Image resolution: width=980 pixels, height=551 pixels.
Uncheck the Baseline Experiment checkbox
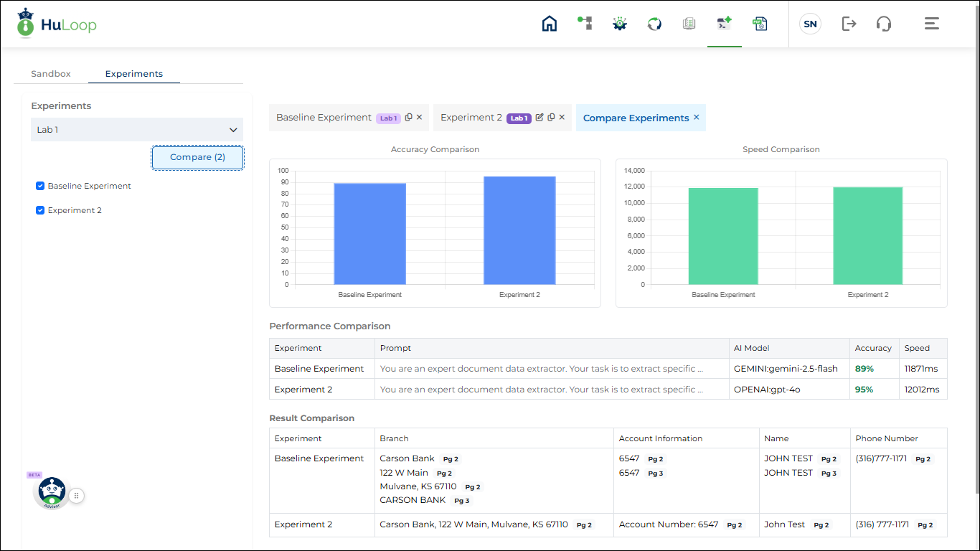pyautogui.click(x=40, y=186)
